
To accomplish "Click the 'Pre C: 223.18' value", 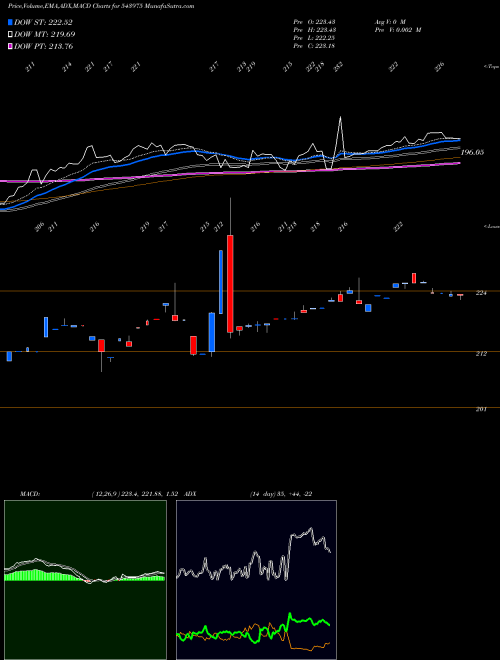I will pos(314,46).
